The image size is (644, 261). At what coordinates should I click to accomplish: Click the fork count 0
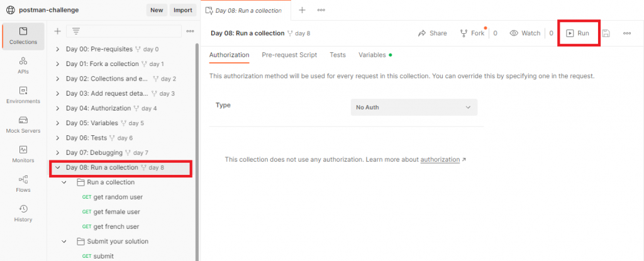[496, 33]
